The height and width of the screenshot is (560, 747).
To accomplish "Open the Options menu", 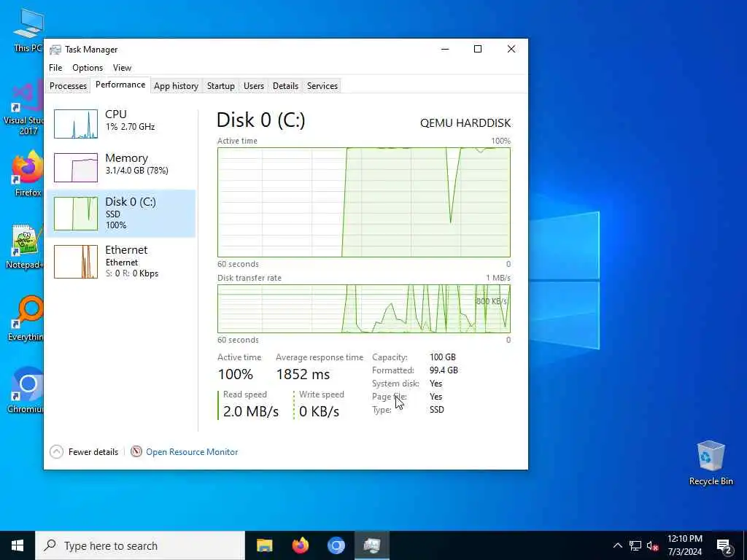I will click(x=88, y=68).
